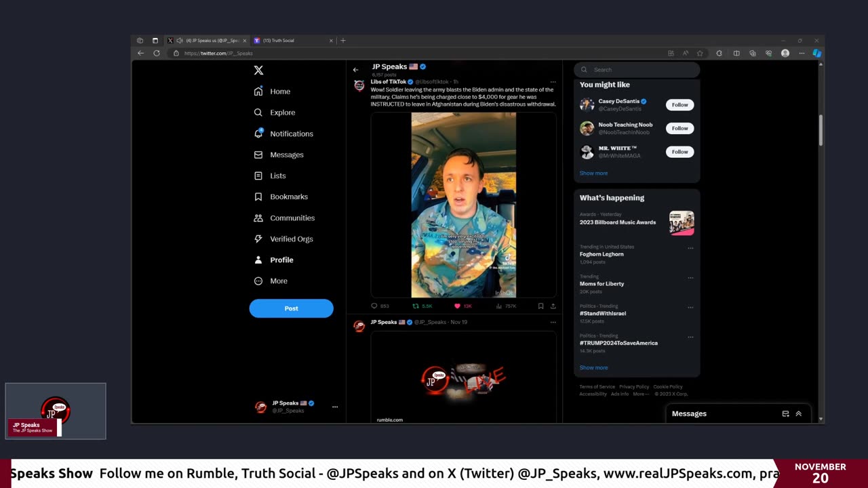Click the browser address bar URL
Image resolution: width=868 pixels, height=488 pixels.
click(x=218, y=54)
